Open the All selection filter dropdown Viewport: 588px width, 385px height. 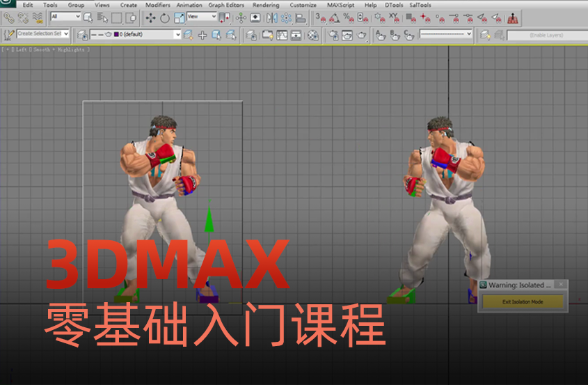click(65, 17)
